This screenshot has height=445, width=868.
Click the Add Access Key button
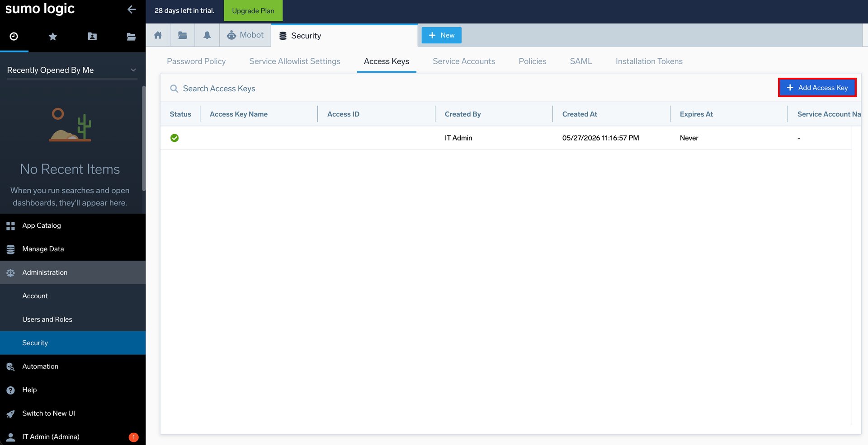[x=817, y=88]
